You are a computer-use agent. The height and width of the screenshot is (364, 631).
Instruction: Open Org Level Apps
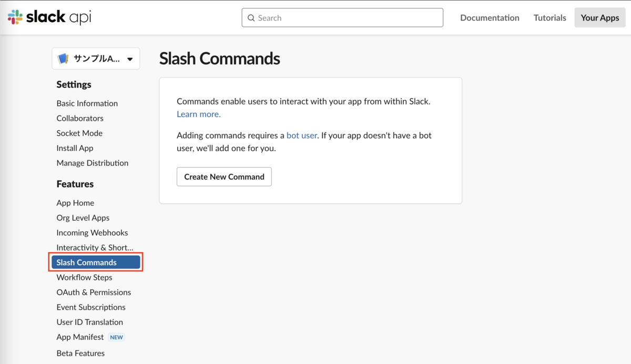point(83,217)
